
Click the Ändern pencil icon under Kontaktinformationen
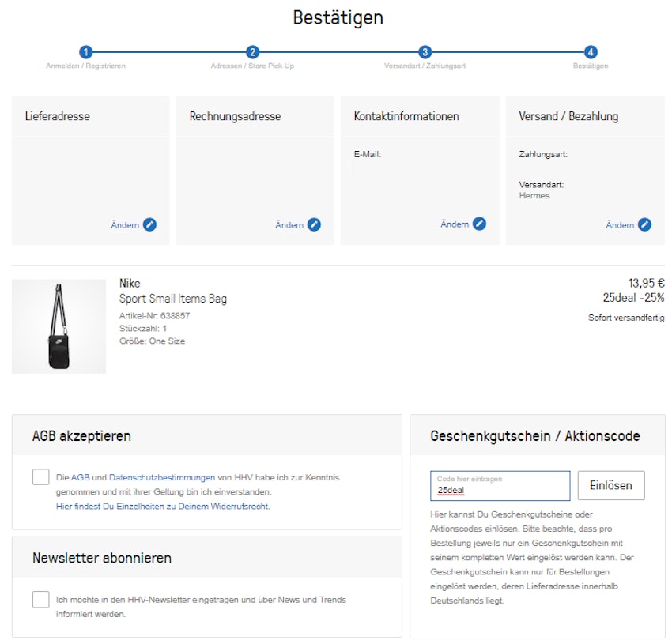pyautogui.click(x=481, y=224)
